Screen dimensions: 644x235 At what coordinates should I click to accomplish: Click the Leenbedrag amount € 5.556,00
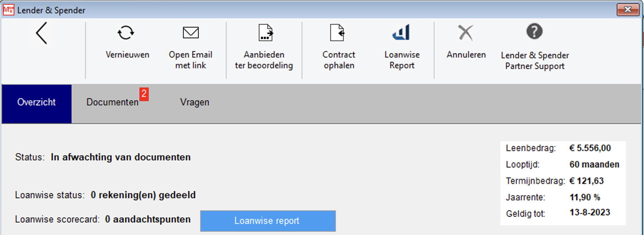(x=590, y=148)
